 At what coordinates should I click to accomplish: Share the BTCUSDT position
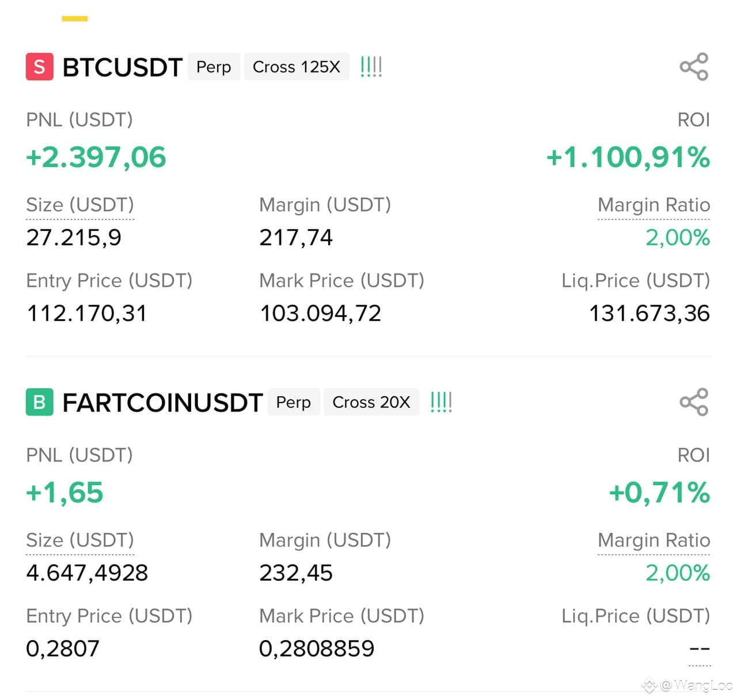[x=694, y=67]
